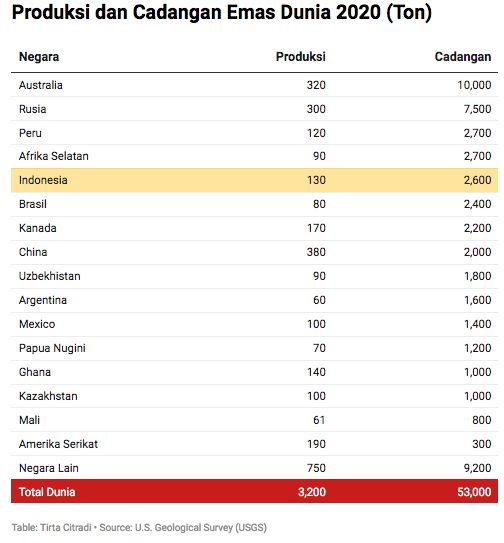The image size is (504, 543).
Task: Click the world total reserve 53,000
Action: coord(474,492)
